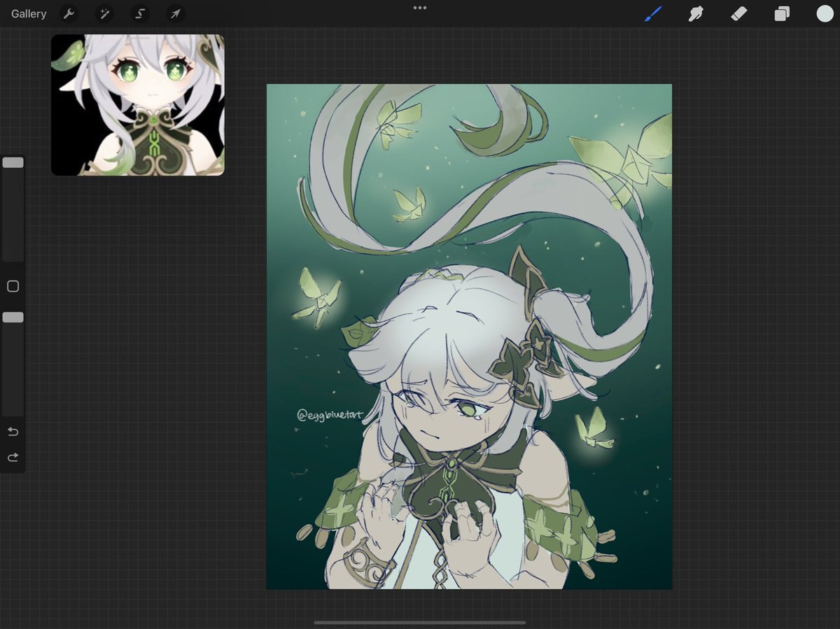Tap the floating reference image thumbnail

tap(138, 105)
